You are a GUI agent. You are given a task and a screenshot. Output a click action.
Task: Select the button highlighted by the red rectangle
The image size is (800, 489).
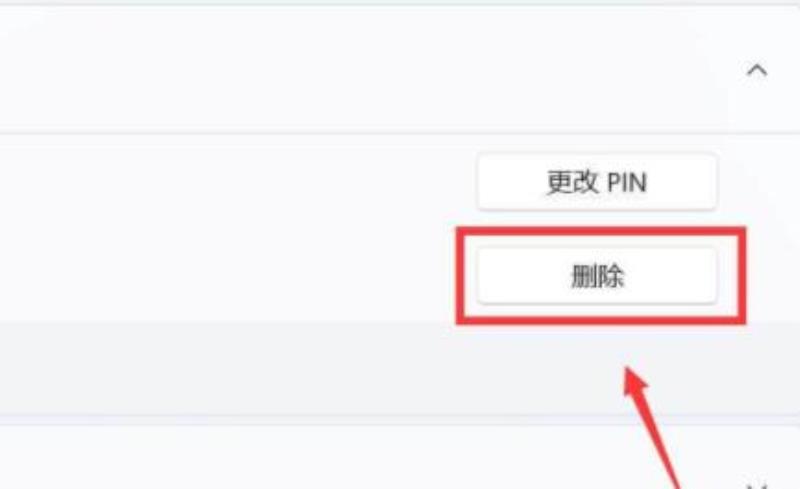(x=597, y=276)
